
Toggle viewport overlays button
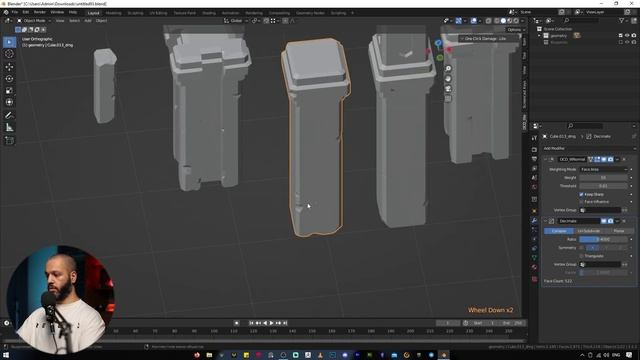(473, 20)
